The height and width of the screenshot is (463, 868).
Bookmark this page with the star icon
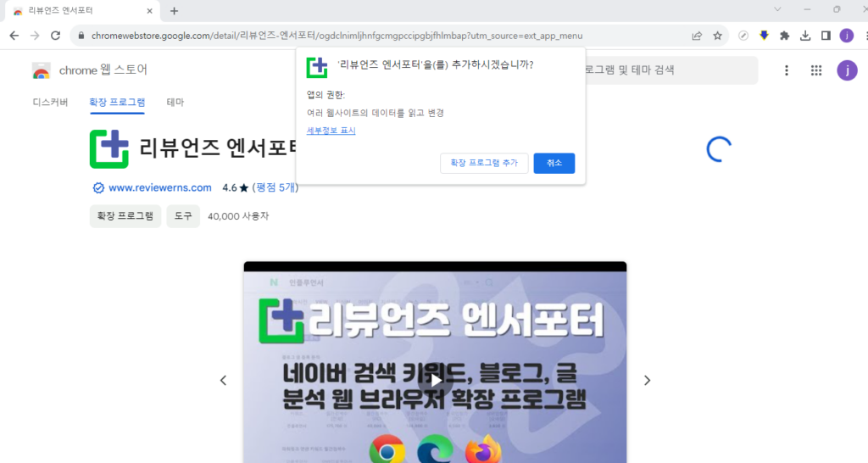pos(717,36)
